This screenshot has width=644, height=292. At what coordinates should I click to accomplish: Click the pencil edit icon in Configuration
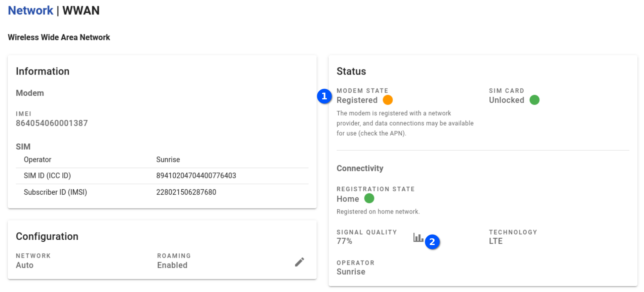tap(299, 262)
